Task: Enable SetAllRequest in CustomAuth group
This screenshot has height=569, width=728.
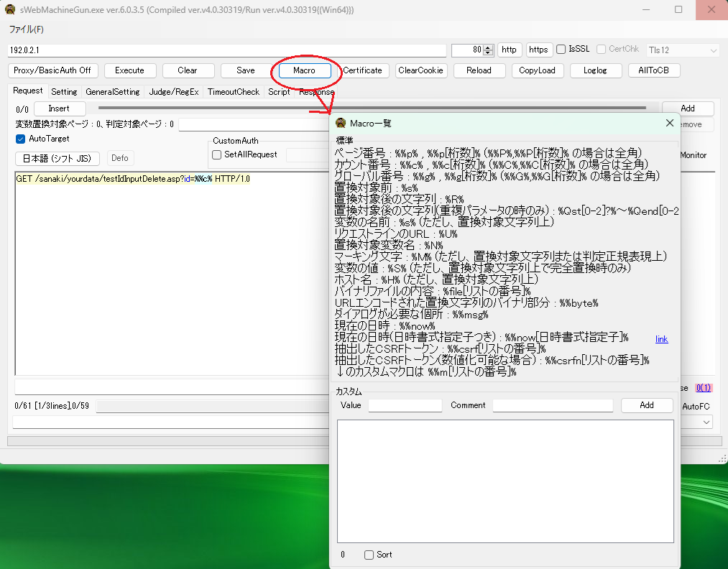Action: point(217,155)
